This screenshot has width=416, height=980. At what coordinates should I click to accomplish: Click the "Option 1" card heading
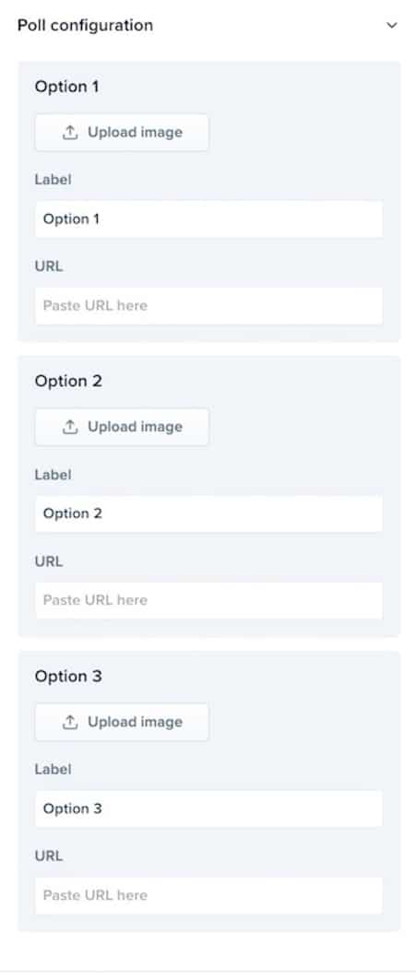pos(67,87)
